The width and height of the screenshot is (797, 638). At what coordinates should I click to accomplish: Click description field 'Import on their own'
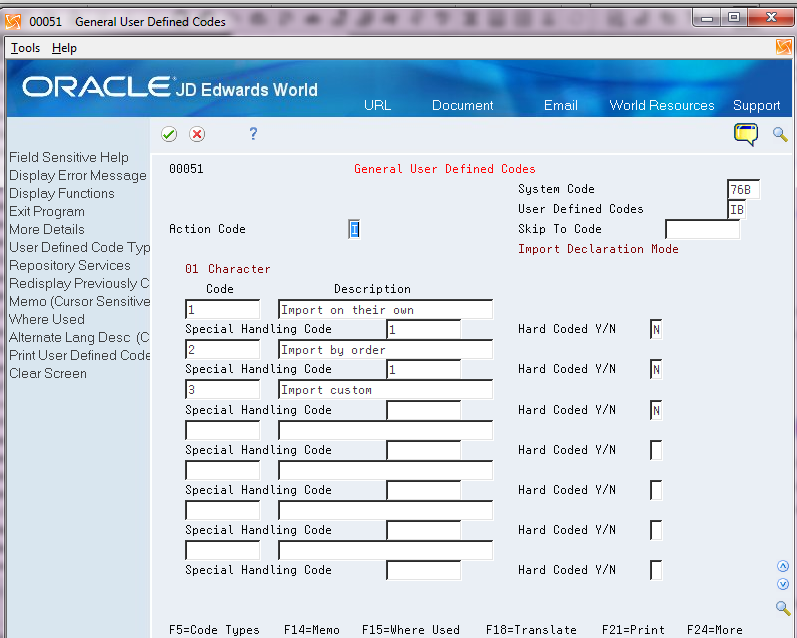pos(385,310)
